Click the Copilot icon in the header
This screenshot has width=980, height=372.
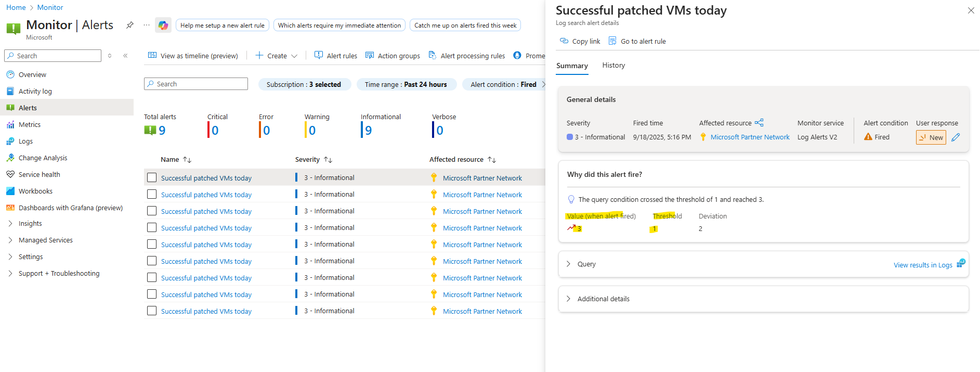[x=163, y=25]
